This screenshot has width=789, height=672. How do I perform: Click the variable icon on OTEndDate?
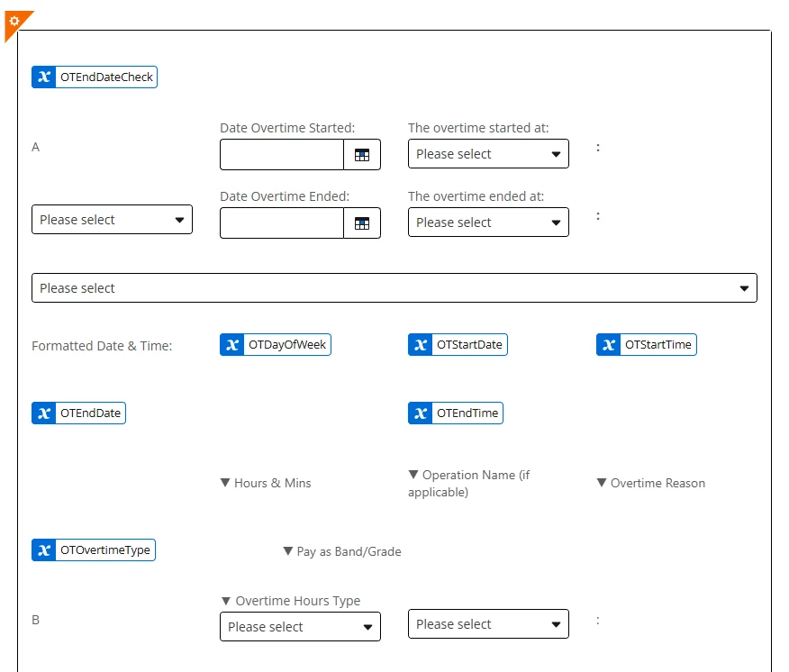click(x=44, y=413)
